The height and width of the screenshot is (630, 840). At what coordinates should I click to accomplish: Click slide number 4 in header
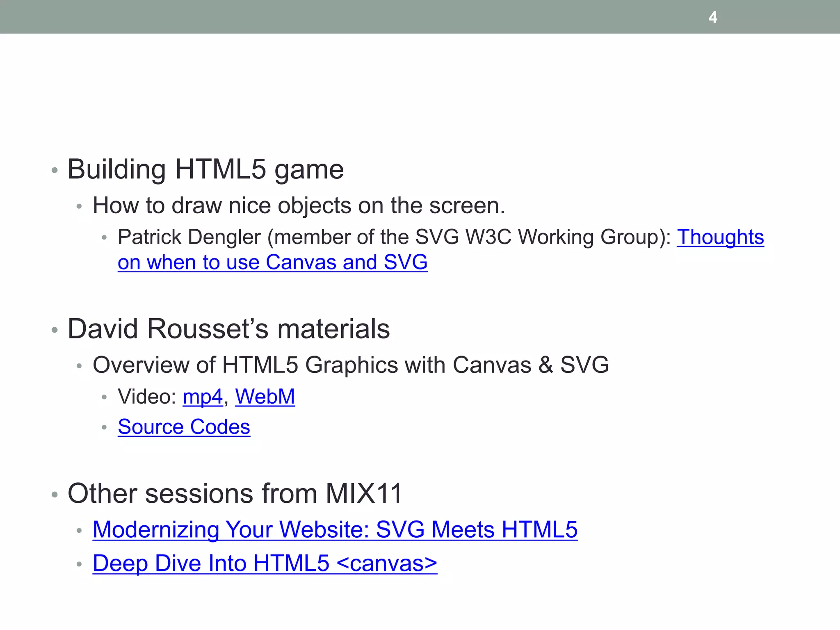[x=713, y=17]
